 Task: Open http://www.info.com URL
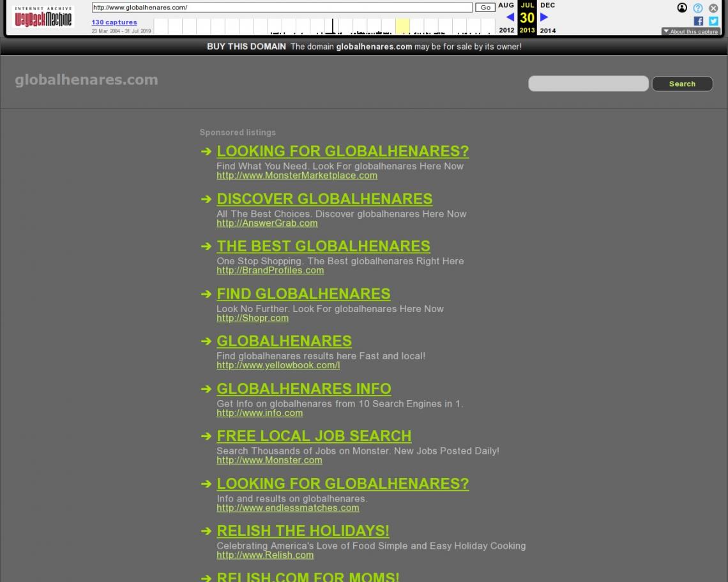(x=259, y=413)
